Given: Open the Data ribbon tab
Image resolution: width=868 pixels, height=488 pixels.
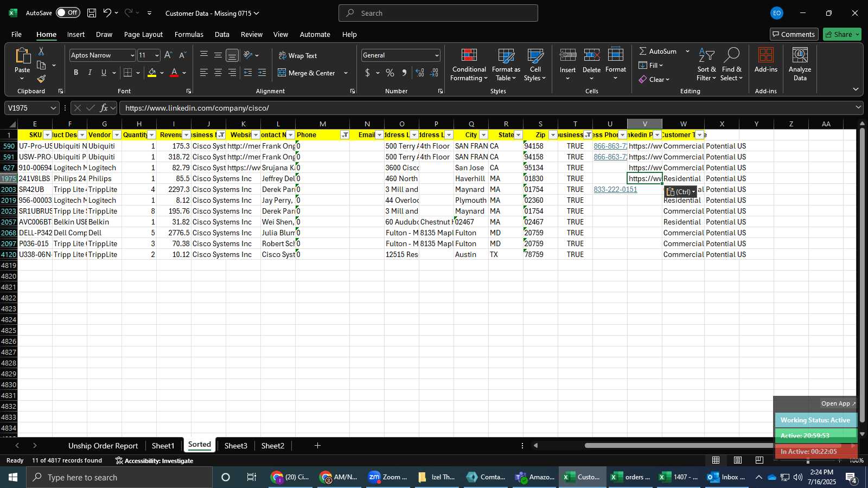Looking at the screenshot, I should tap(222, 34).
